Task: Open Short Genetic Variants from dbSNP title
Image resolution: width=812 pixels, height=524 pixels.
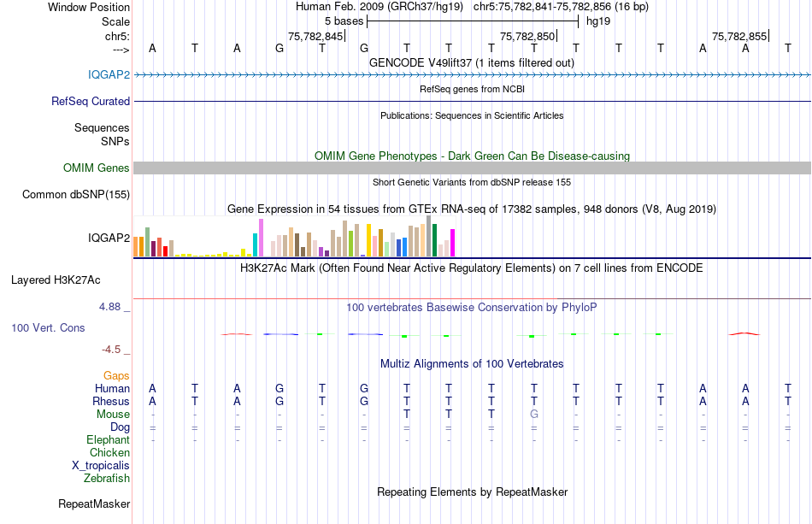Action: tap(472, 182)
